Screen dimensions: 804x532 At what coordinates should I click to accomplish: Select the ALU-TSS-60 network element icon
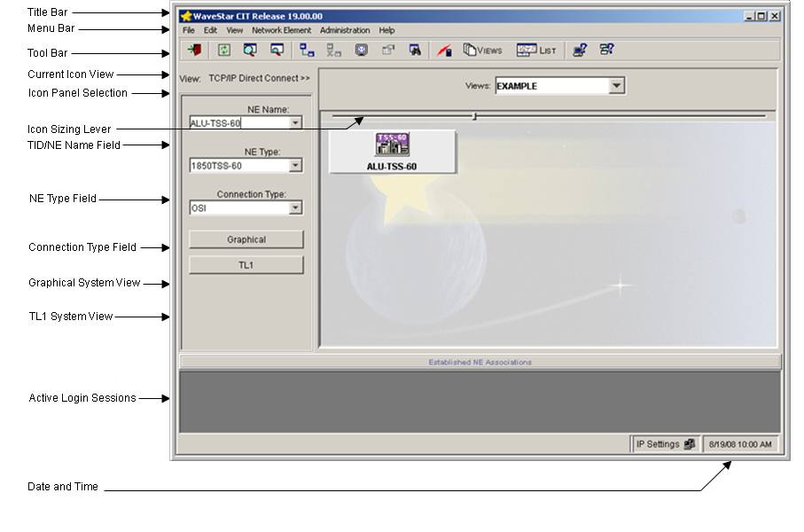[392, 152]
